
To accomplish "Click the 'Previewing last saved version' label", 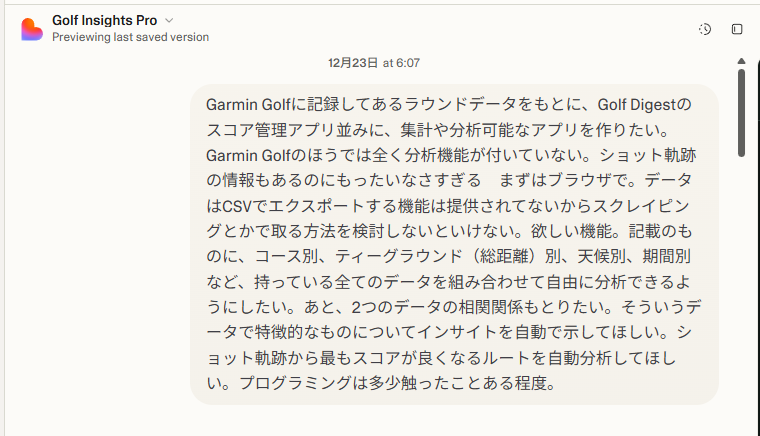I will click(130, 37).
